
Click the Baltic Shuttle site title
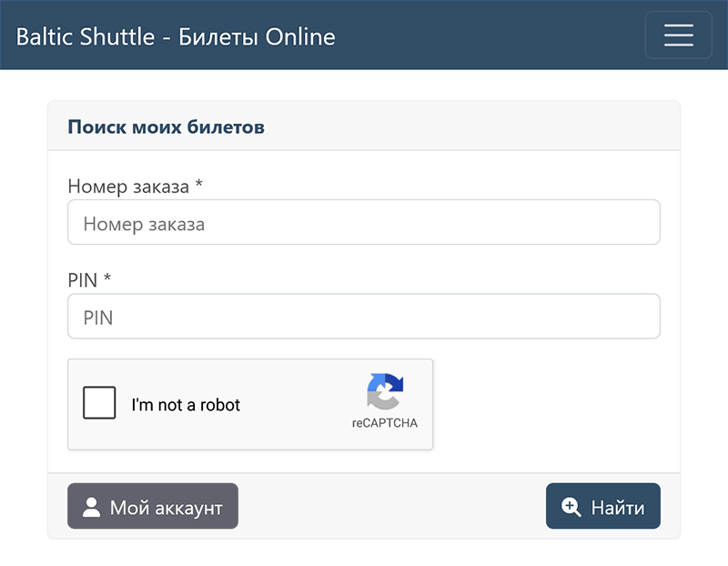click(x=176, y=36)
